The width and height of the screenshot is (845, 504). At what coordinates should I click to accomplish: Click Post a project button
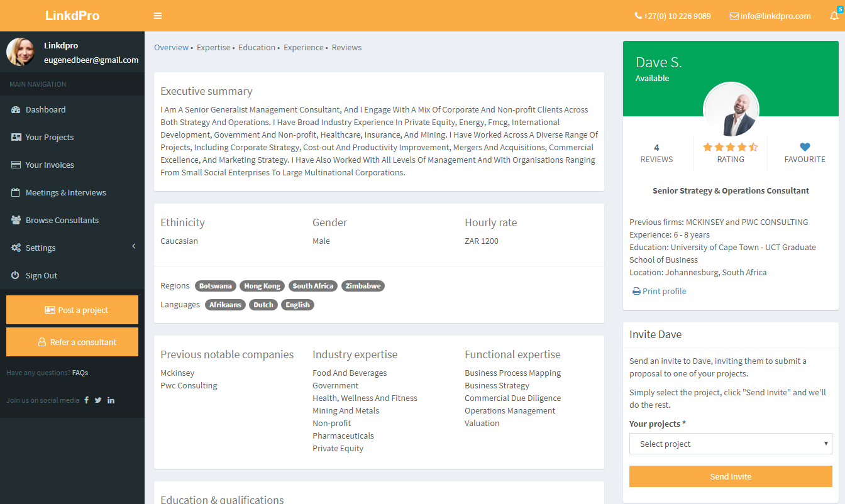72,310
